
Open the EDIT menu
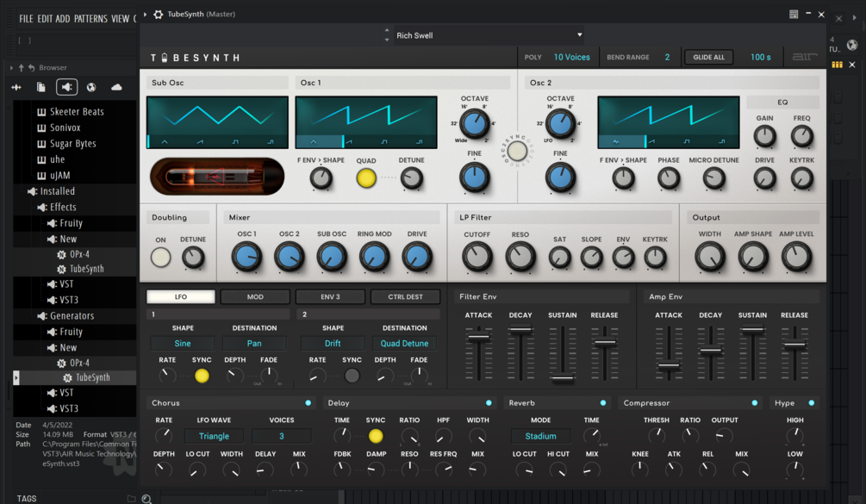[45, 19]
